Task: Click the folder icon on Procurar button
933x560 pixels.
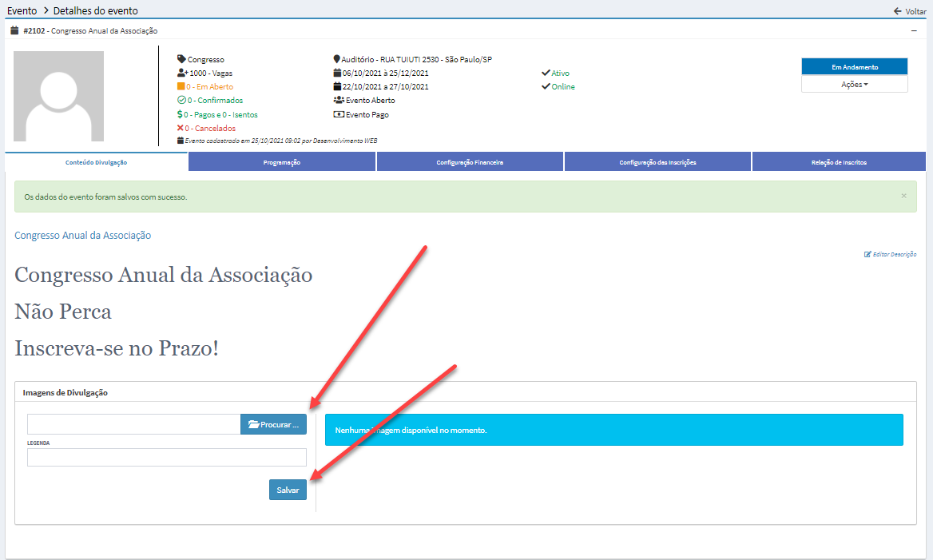Action: click(254, 424)
